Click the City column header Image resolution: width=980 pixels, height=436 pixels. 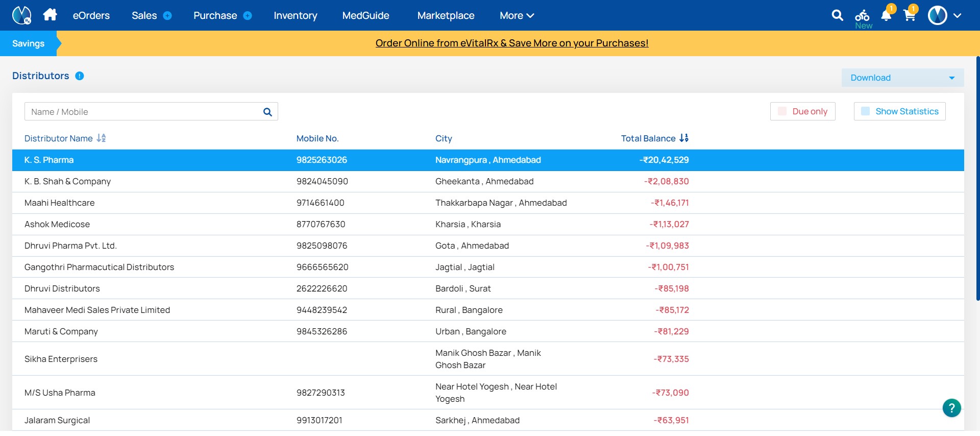point(444,138)
